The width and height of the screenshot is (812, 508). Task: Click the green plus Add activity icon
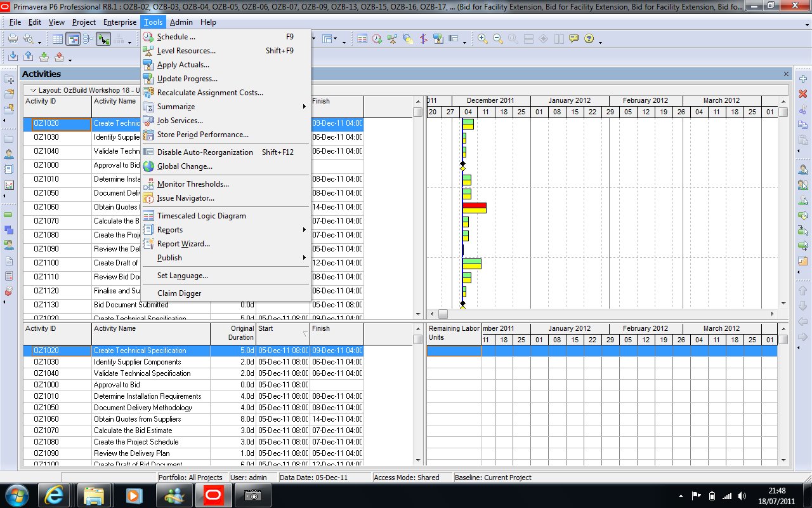[803, 79]
